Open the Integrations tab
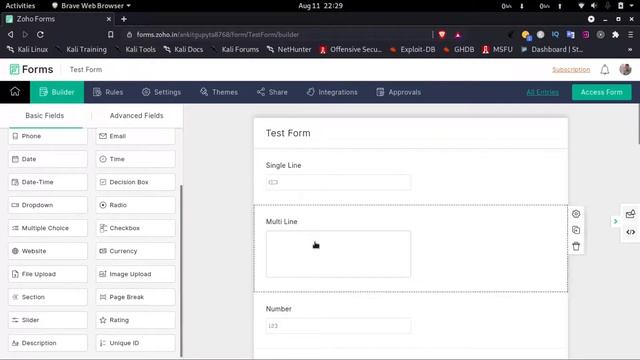Image resolution: width=640 pixels, height=360 pixels. [x=332, y=92]
